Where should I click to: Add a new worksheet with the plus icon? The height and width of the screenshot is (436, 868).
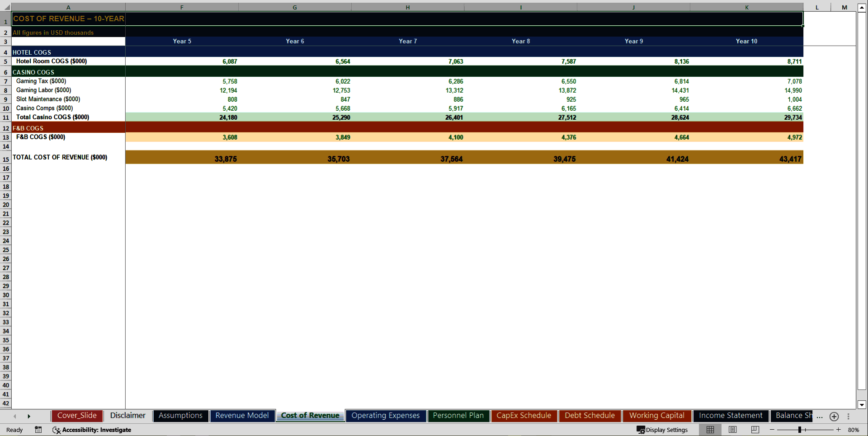(835, 417)
